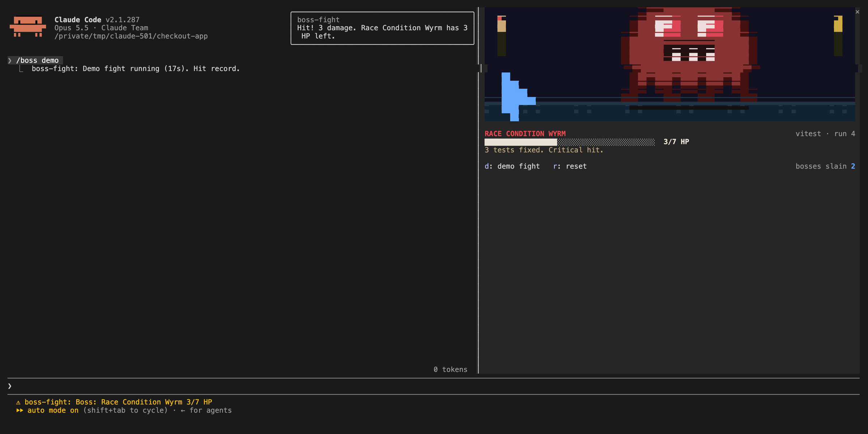This screenshot has width=868, height=434.
Task: Click the 'vitest · run 4' label
Action: (825, 134)
